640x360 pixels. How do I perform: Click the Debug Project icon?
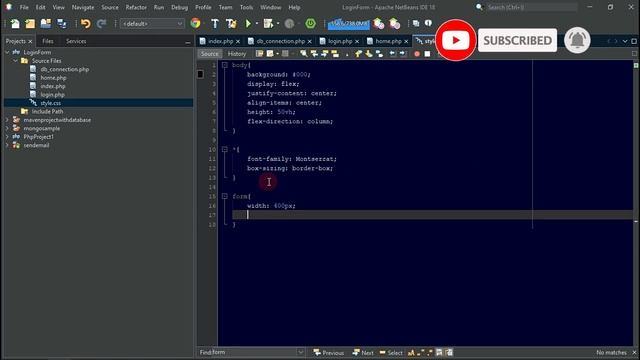click(268, 24)
